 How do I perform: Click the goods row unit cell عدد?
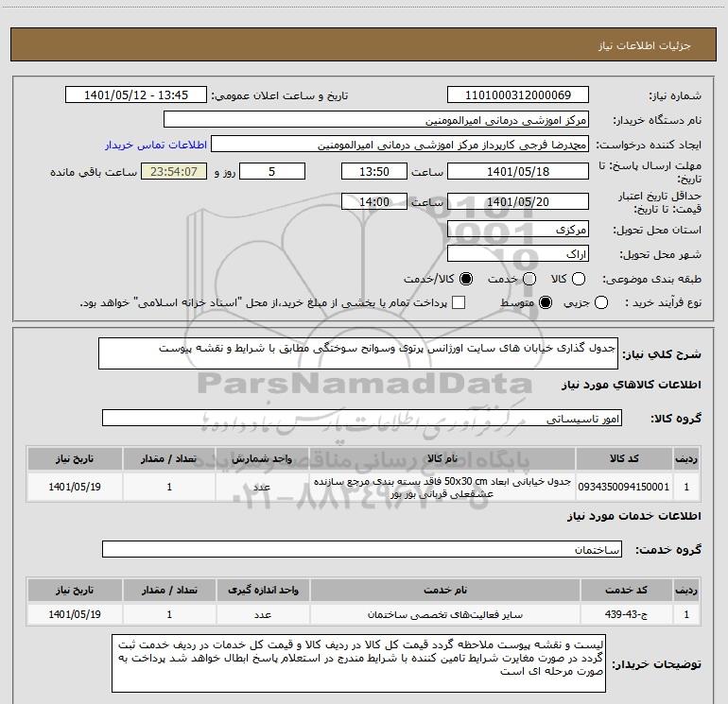click(x=262, y=487)
